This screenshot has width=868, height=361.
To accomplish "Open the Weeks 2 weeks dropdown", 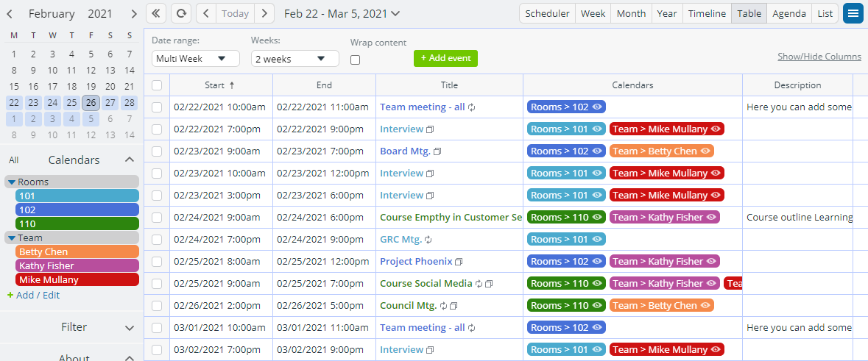I will tap(295, 59).
